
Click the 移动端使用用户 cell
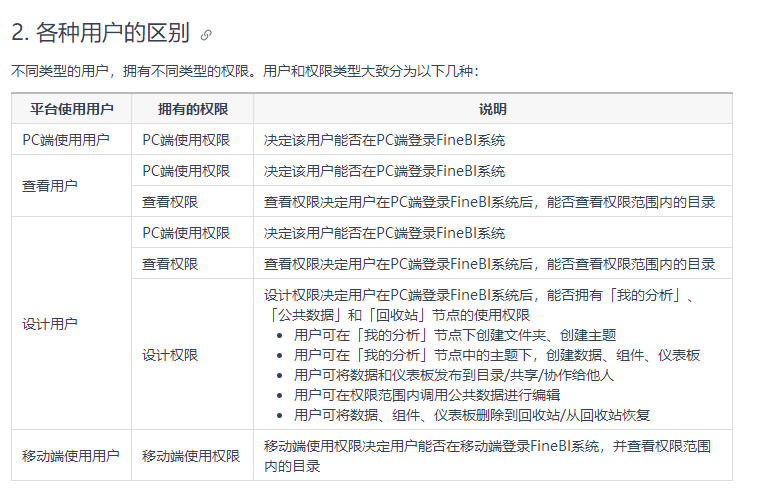[x=71, y=455]
